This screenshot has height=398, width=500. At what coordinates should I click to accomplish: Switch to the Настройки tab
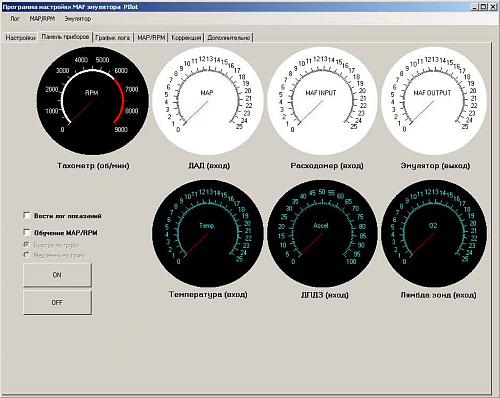tap(20, 38)
